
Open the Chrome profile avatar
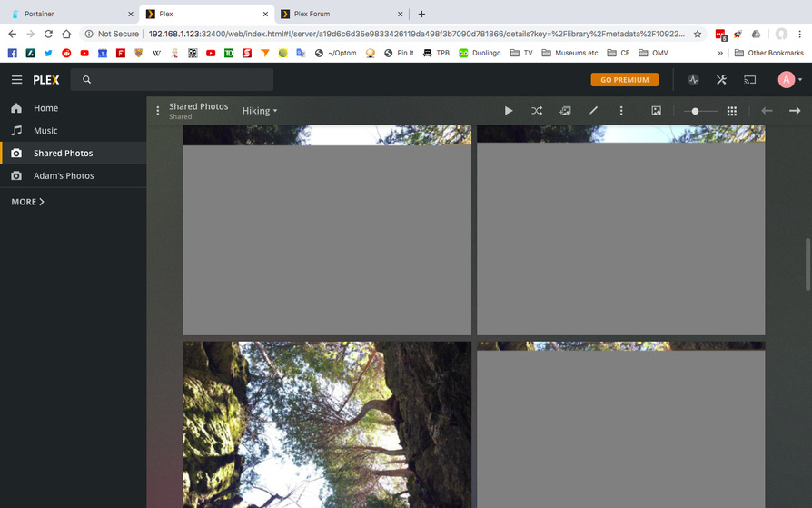[781, 34]
